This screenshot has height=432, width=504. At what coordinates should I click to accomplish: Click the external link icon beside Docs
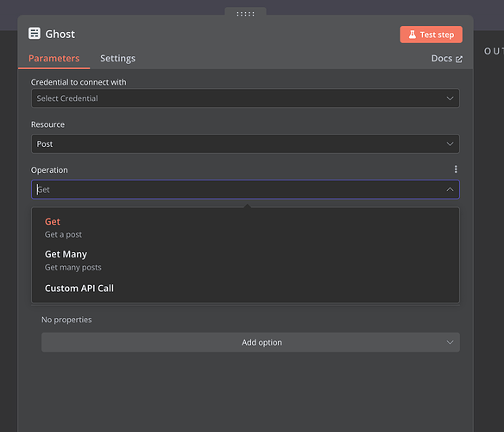459,59
